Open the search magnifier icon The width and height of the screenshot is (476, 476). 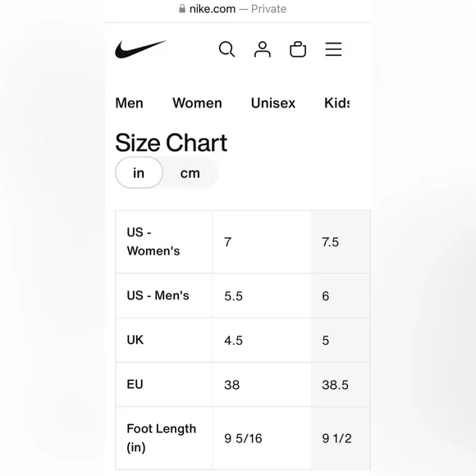pos(227,49)
